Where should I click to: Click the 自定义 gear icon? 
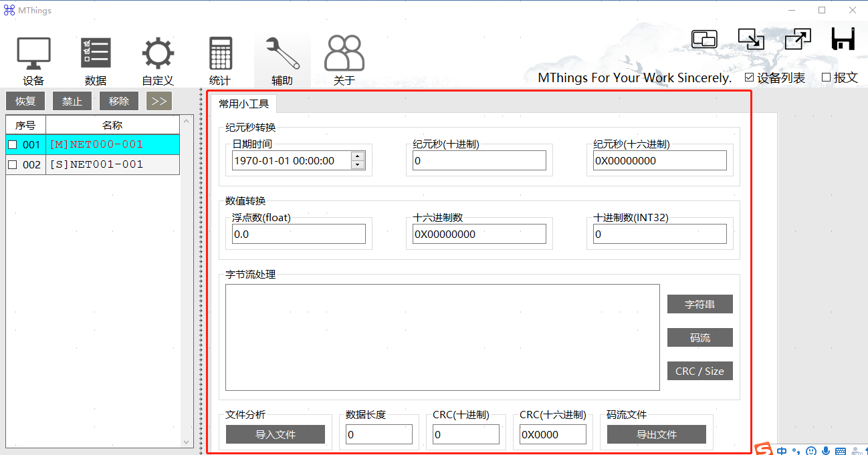(x=158, y=54)
